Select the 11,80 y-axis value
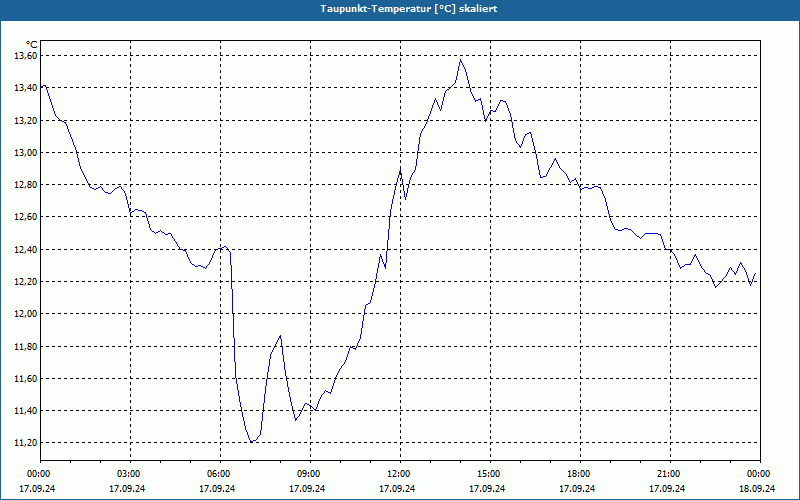 25,346
